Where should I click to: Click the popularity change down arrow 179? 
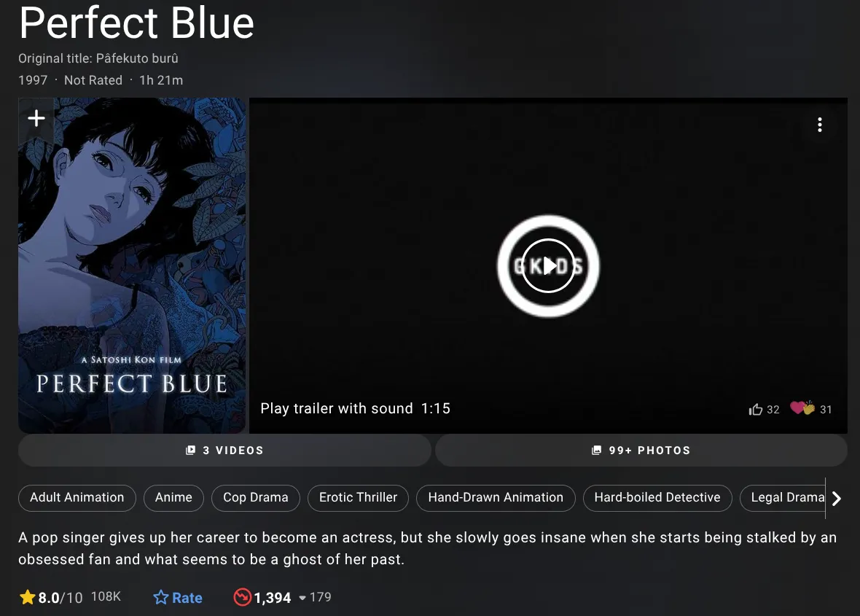point(302,598)
